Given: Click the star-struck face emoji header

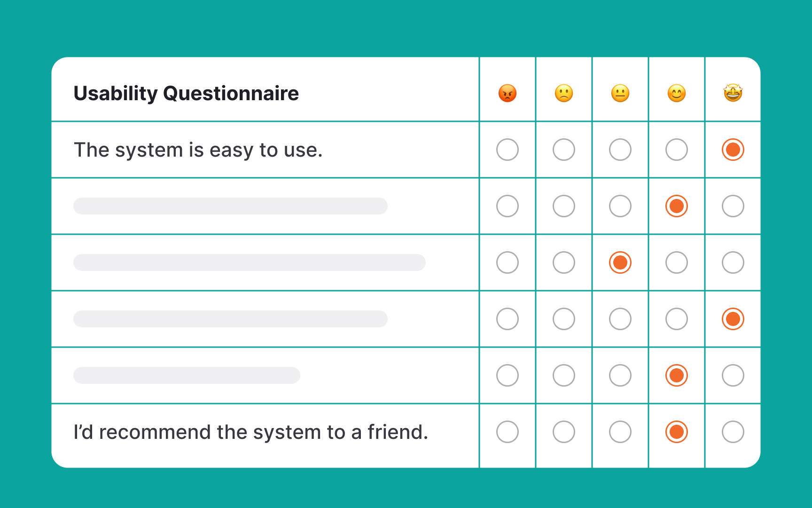Looking at the screenshot, I should tap(733, 93).
